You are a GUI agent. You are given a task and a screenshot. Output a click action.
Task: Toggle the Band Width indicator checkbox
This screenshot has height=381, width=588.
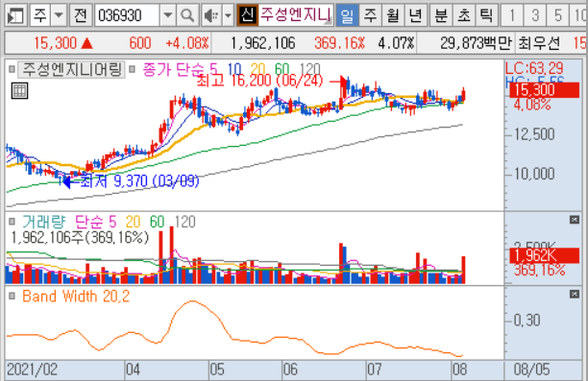tap(12, 296)
